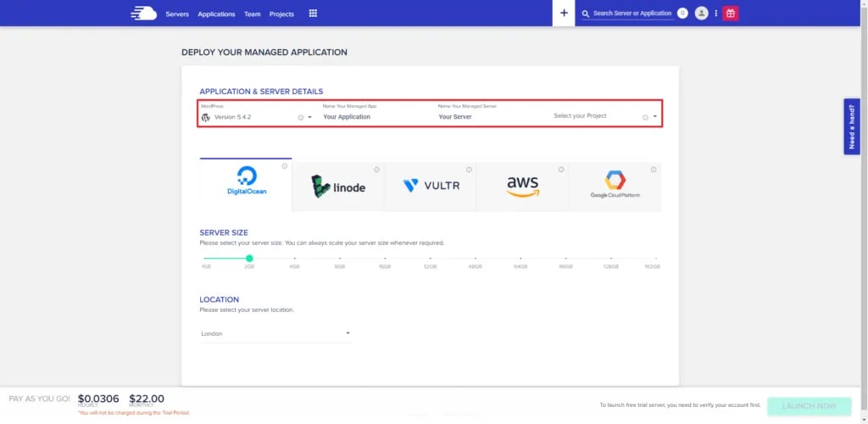The height and width of the screenshot is (424, 868).
Task: Select Google Cloud Platform as provider
Action: tap(615, 187)
